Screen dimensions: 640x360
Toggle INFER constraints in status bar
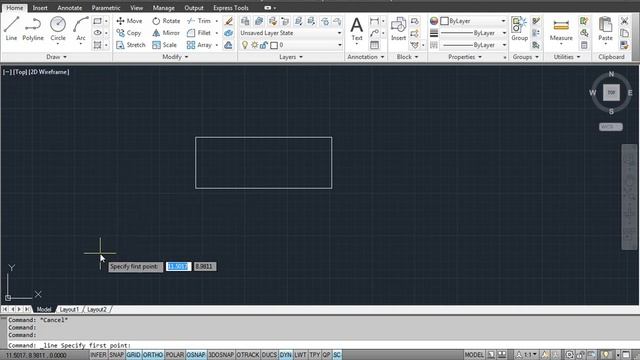98,355
